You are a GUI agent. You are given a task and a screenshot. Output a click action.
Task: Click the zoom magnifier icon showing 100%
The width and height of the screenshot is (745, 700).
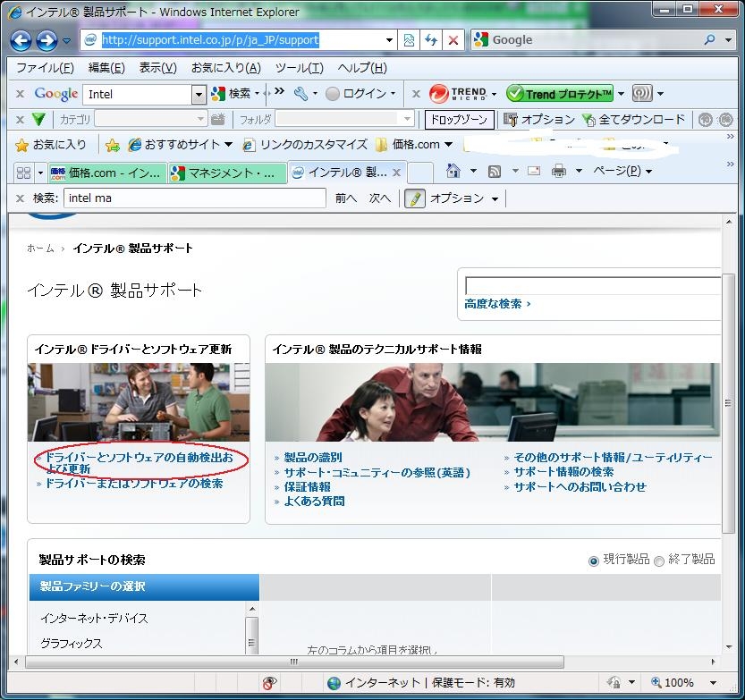coord(656,682)
